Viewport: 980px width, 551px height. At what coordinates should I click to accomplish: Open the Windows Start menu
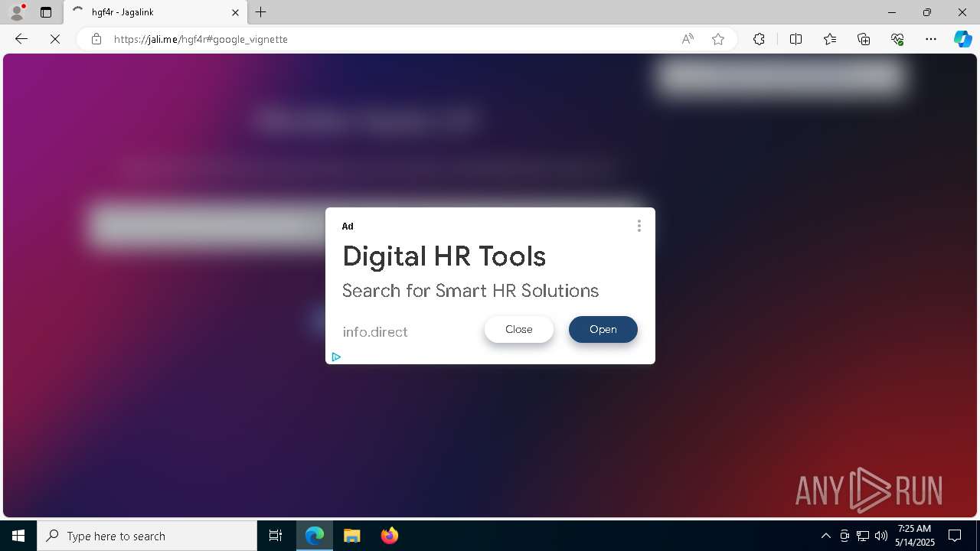pyautogui.click(x=18, y=536)
